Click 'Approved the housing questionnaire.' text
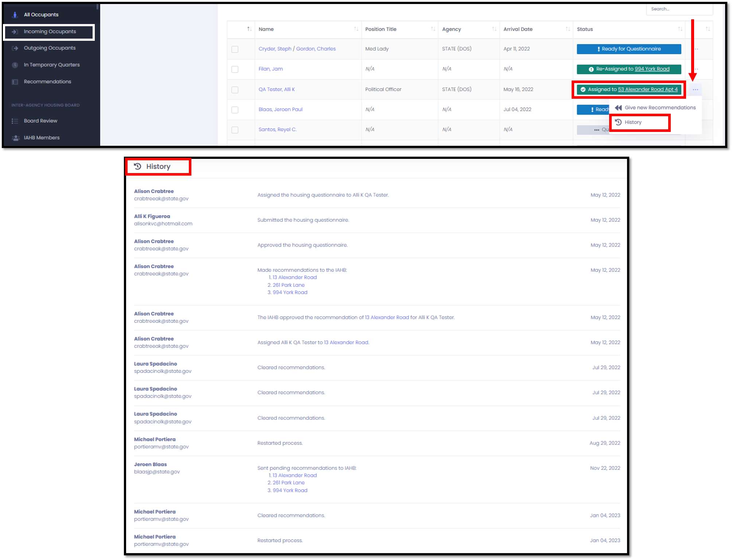732x560 pixels. coord(303,245)
